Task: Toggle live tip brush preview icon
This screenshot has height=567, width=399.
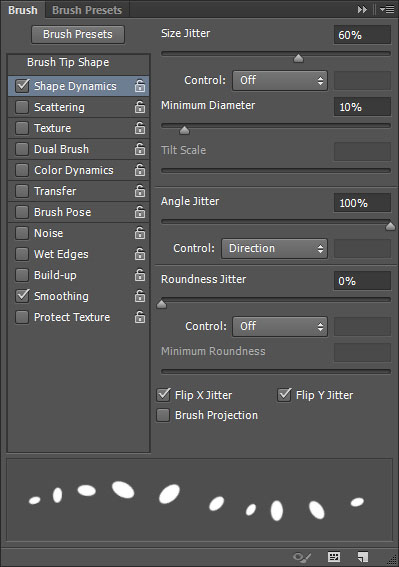Action: click(x=302, y=557)
